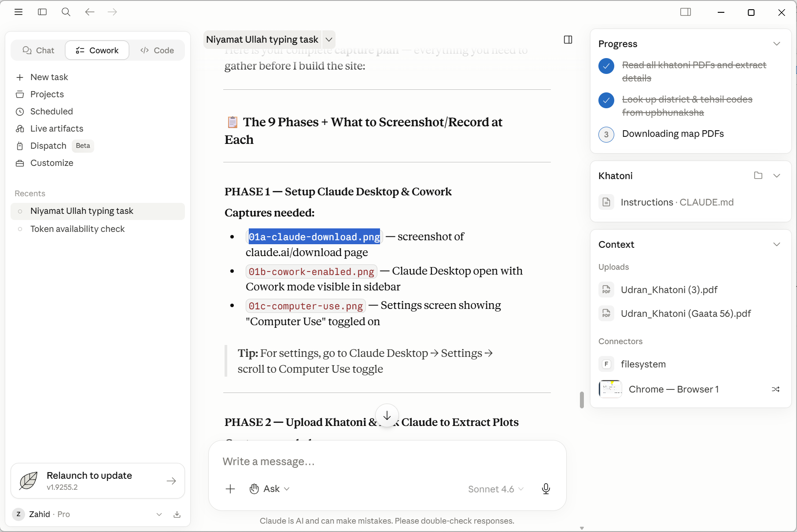Collapse the Progress panel chevron

point(777,44)
